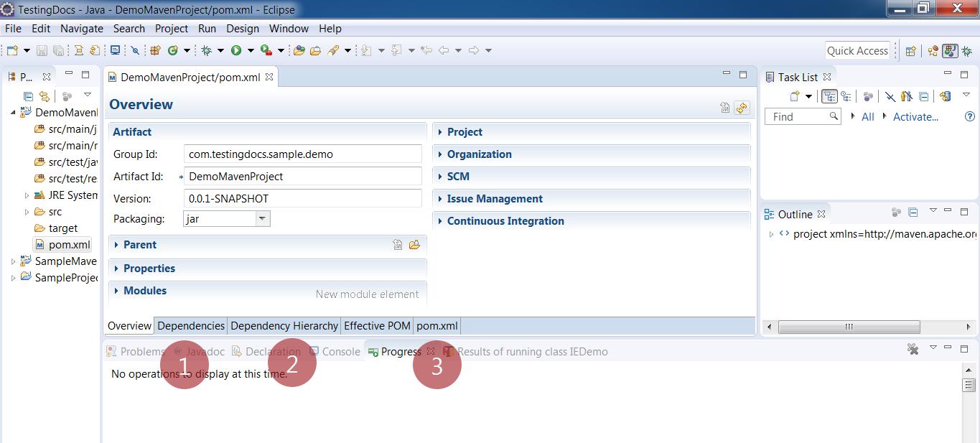This screenshot has height=443, width=980.
Task: Click the Open Task folder icon
Action: point(315,50)
